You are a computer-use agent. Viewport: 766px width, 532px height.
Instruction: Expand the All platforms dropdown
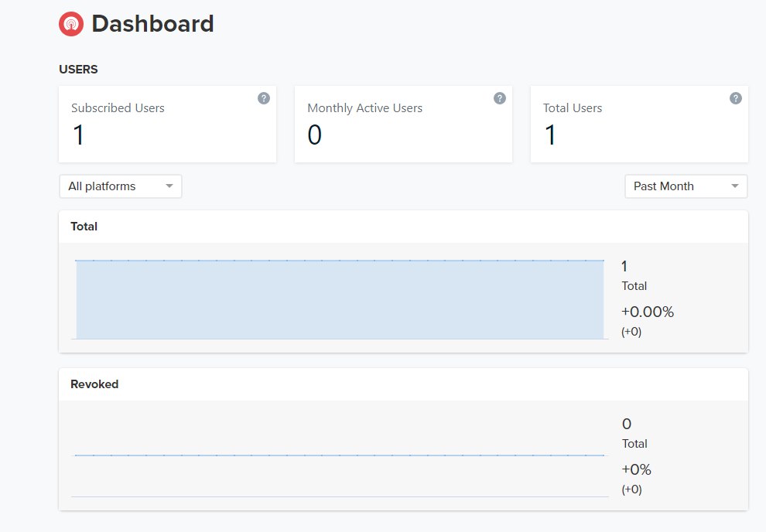pyautogui.click(x=121, y=186)
